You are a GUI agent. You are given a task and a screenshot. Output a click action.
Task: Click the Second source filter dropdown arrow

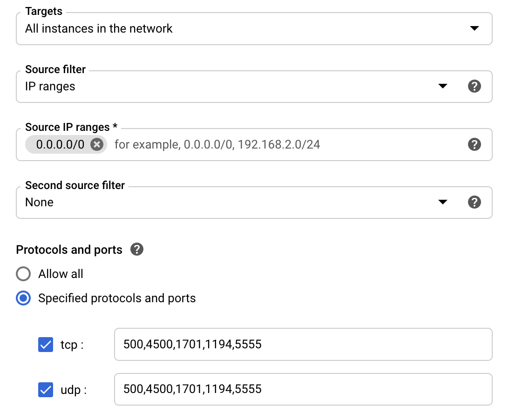click(x=442, y=202)
